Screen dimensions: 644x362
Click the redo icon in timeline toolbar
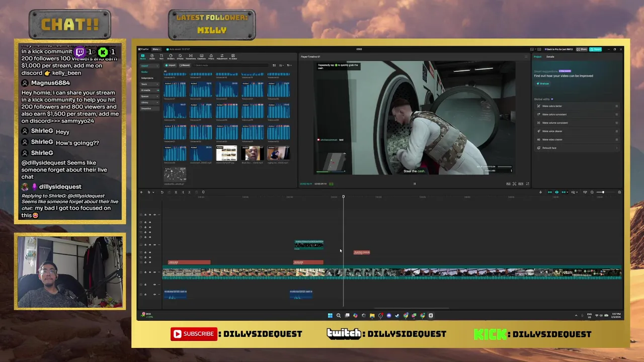[x=169, y=192]
